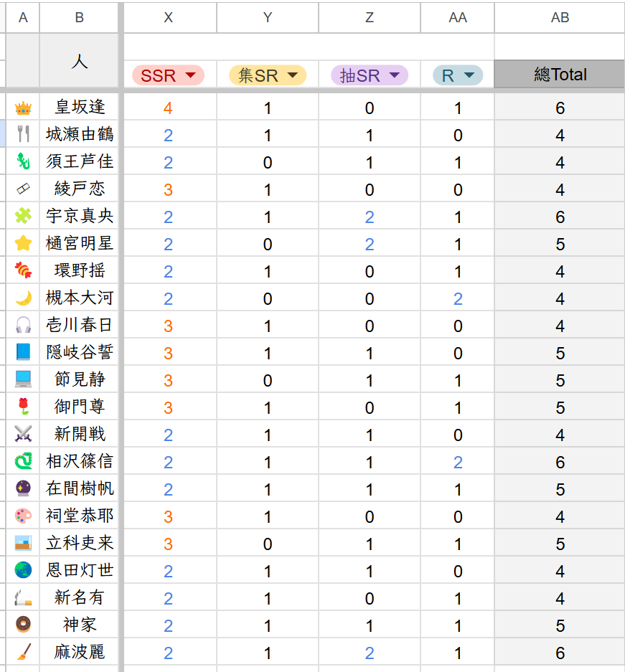Click the candy emoji beside 環野揺
The image size is (625, 672).
pyautogui.click(x=23, y=270)
